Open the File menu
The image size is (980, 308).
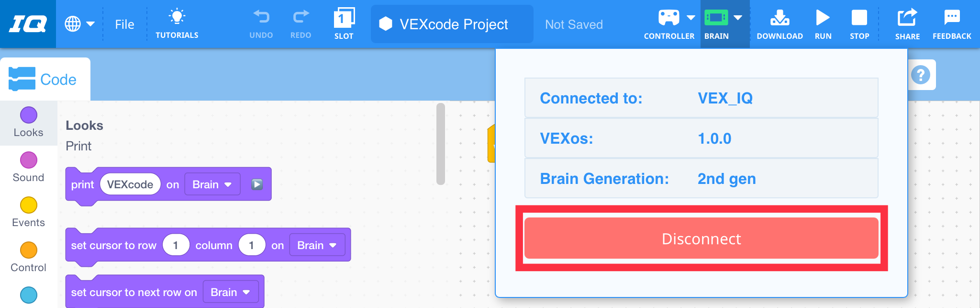(x=124, y=24)
